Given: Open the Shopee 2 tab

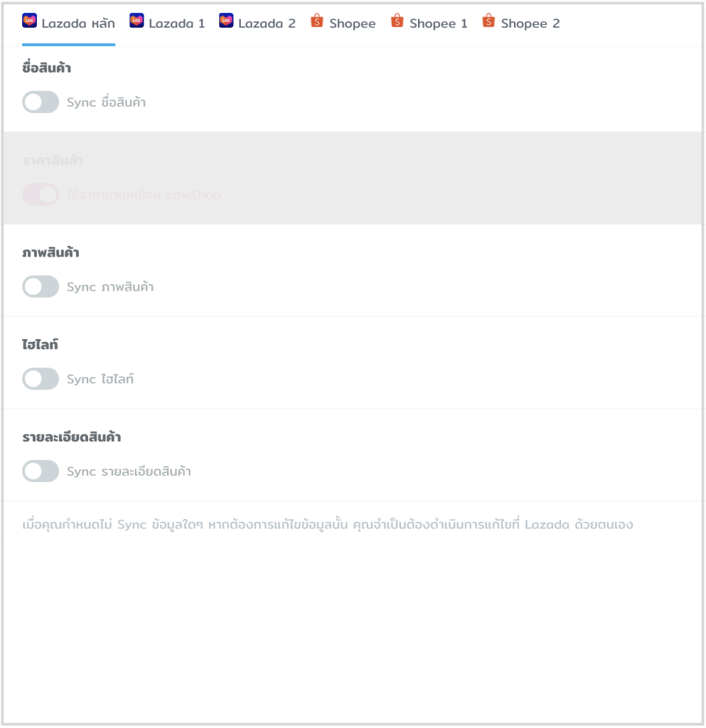Looking at the screenshot, I should point(521,23).
